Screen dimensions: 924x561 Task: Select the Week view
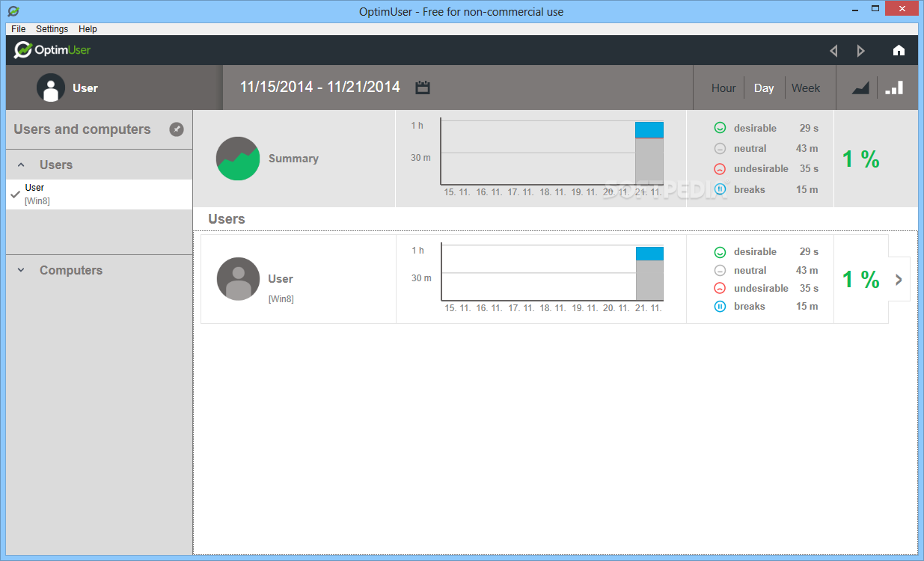[806, 88]
